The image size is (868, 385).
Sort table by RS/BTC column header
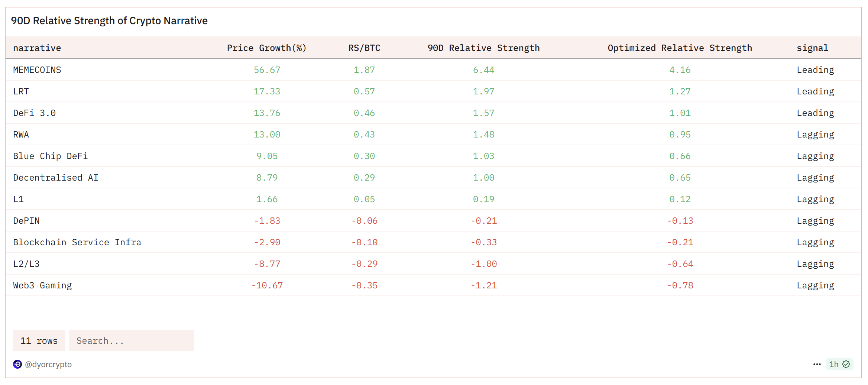click(364, 48)
